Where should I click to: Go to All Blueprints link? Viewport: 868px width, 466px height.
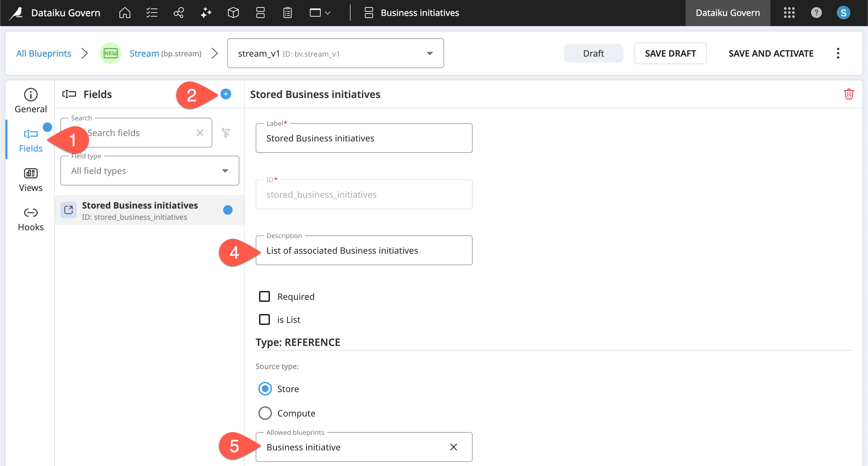[x=44, y=53]
